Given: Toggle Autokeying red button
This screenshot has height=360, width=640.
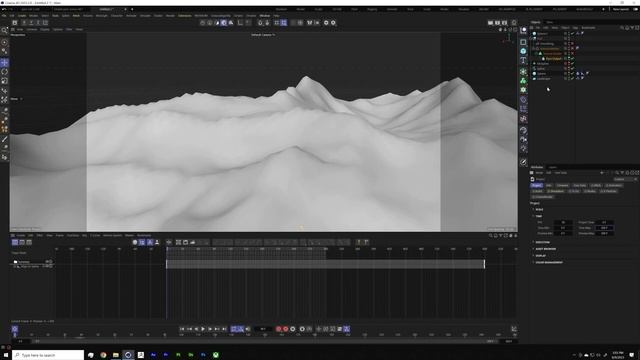Looking at the screenshot, I should point(286,329).
